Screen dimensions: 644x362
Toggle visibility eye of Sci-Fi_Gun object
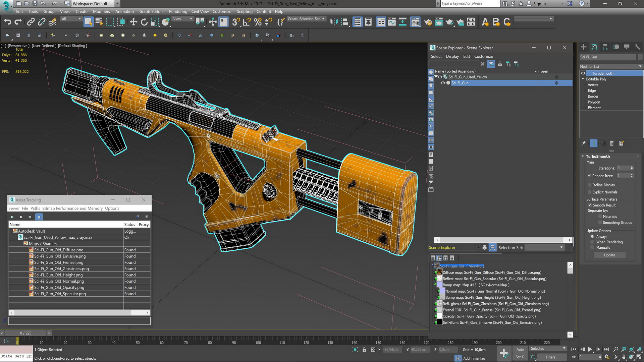pos(443,83)
